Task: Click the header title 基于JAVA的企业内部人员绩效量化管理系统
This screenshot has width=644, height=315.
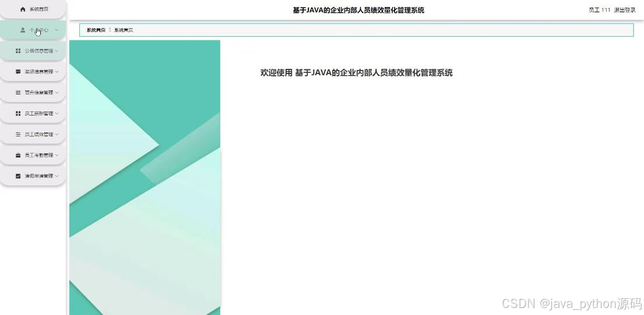Action: click(358, 10)
